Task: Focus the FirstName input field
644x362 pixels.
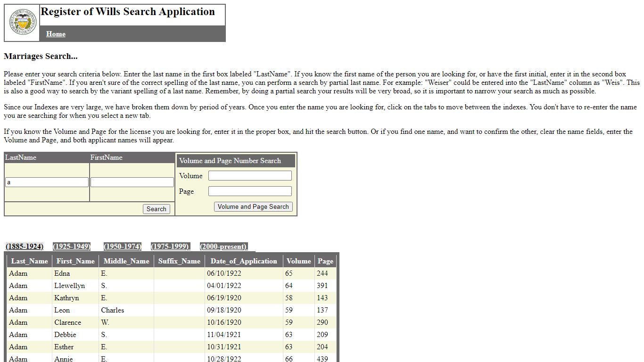Action: click(x=132, y=182)
